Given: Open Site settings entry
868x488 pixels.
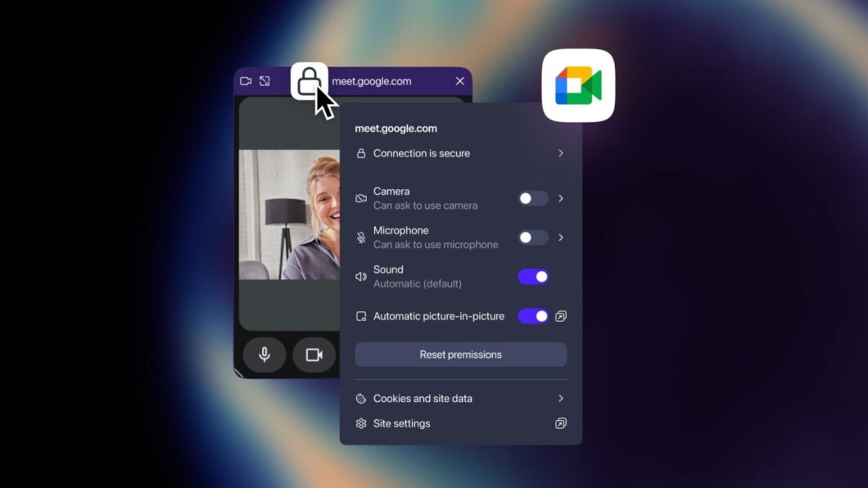Looking at the screenshot, I should pyautogui.click(x=401, y=423).
